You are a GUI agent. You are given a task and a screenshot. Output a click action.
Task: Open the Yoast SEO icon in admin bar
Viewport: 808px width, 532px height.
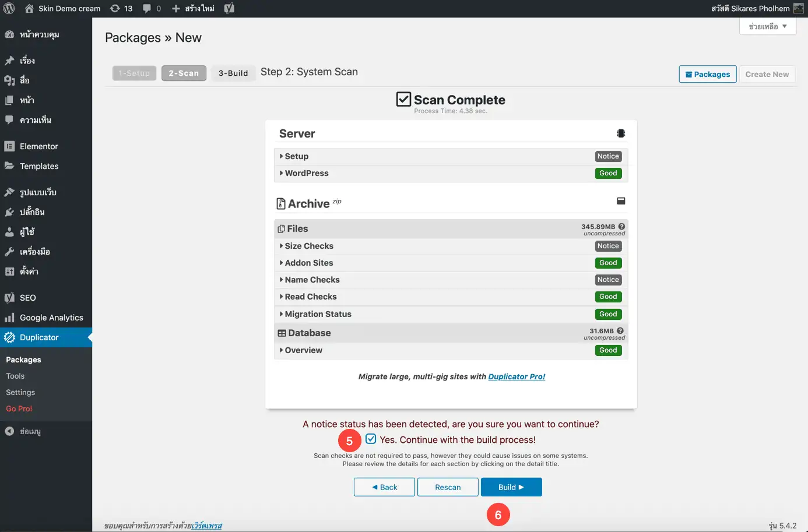229,8
